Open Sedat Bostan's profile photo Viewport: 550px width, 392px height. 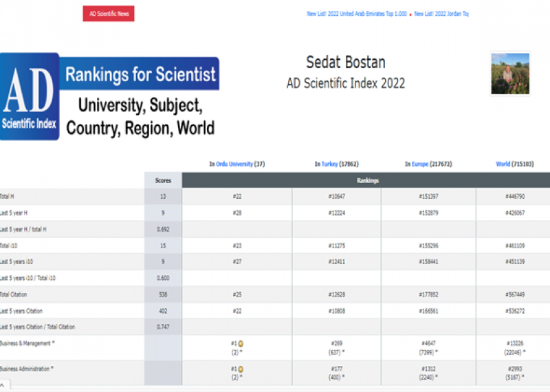[510, 74]
